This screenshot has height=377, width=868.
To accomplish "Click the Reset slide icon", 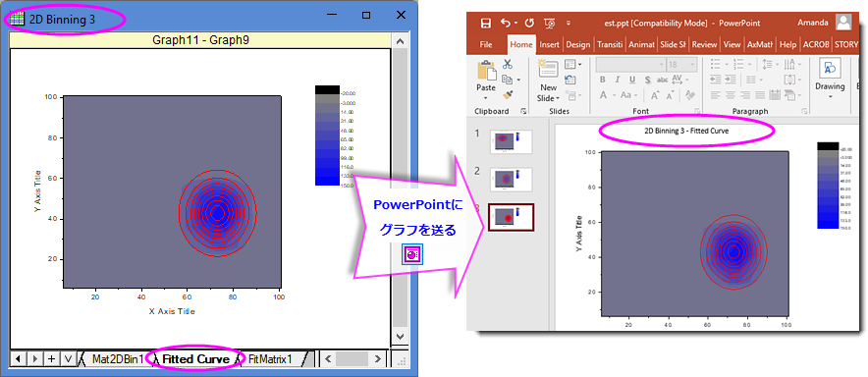I will pyautogui.click(x=570, y=80).
